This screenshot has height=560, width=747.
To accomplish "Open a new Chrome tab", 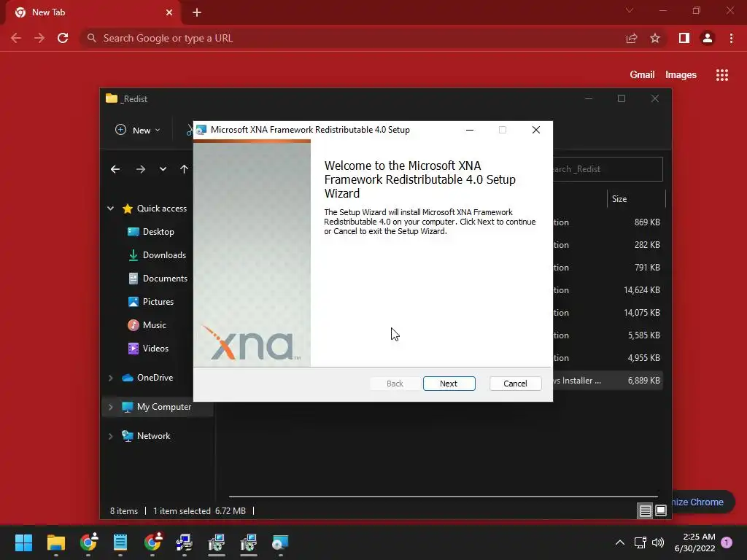I will 197,12.
